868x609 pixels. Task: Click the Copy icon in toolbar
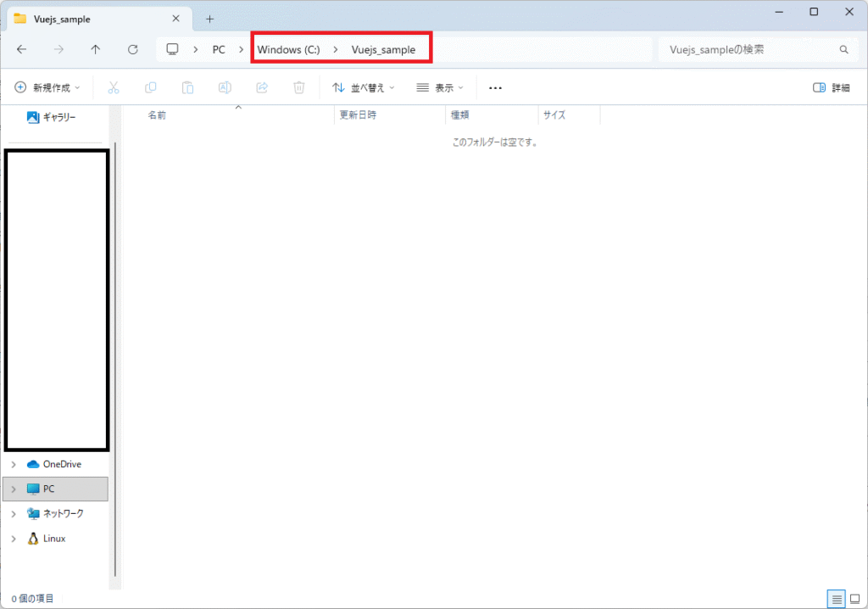tap(151, 87)
